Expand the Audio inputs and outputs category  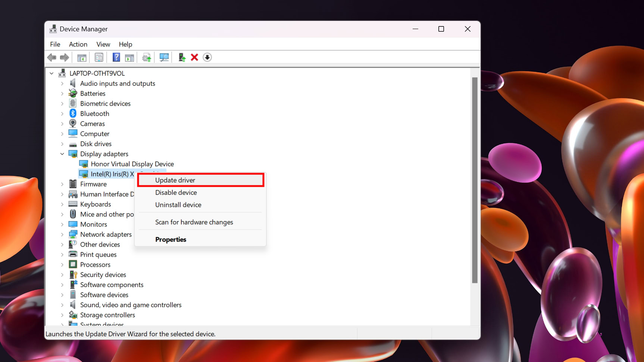coord(62,84)
